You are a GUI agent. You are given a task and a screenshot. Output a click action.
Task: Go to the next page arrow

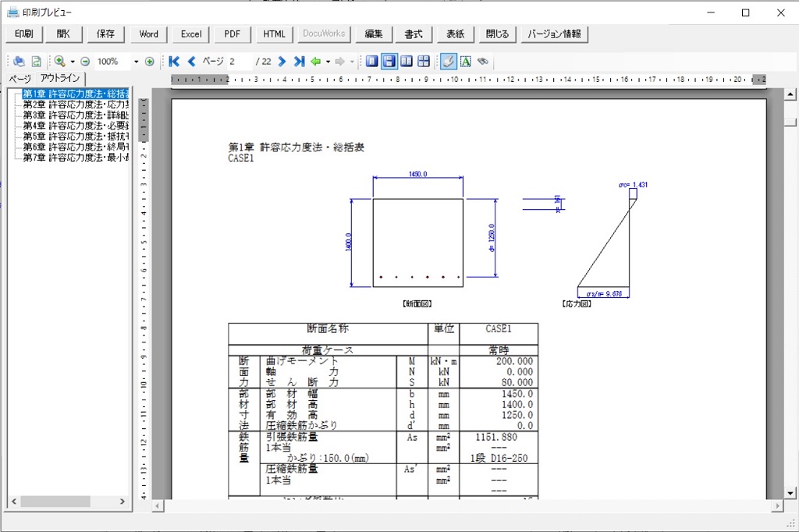pos(282,62)
